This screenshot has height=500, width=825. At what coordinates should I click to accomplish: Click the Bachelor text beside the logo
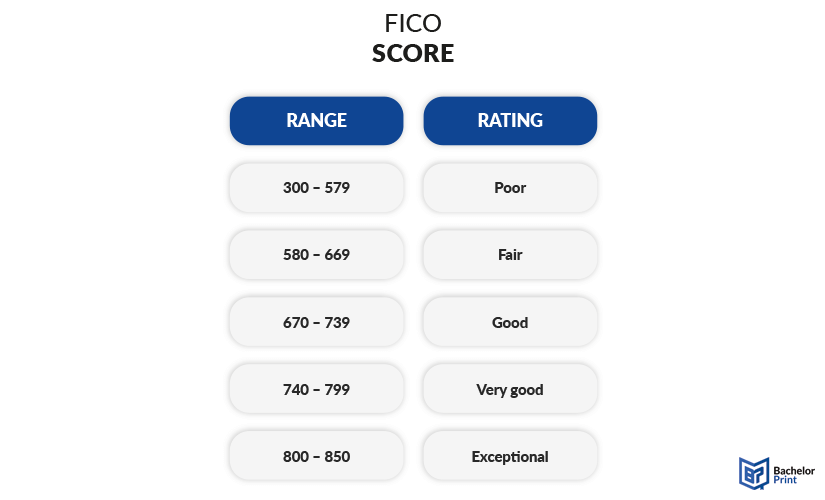[x=794, y=471]
